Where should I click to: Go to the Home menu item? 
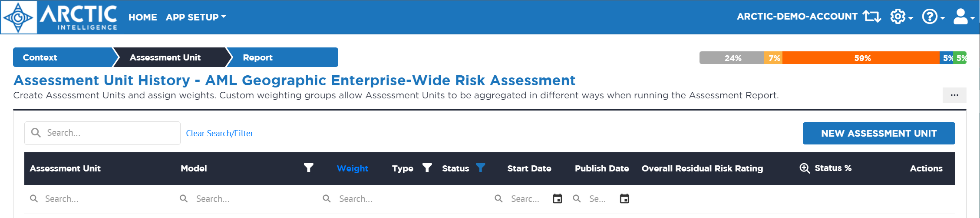142,17
